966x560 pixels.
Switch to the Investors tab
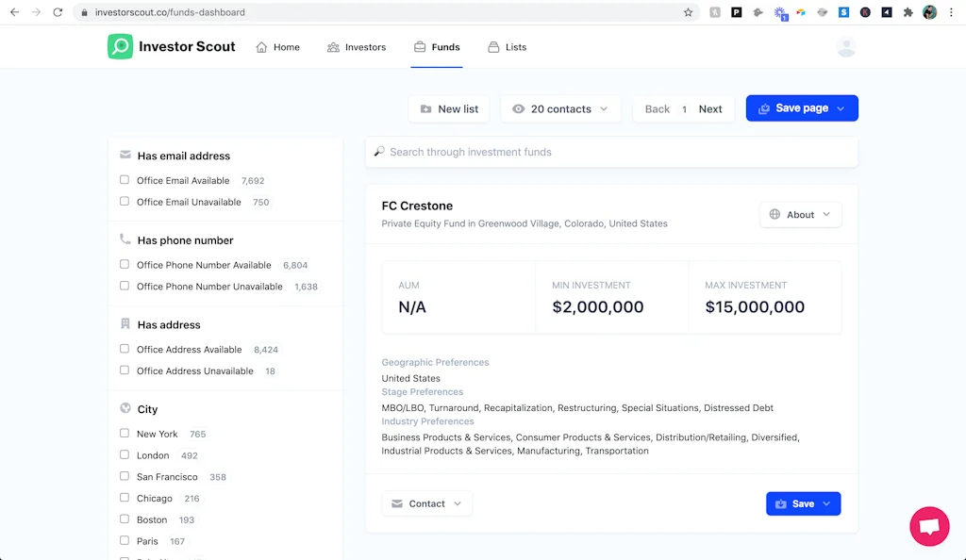point(357,46)
